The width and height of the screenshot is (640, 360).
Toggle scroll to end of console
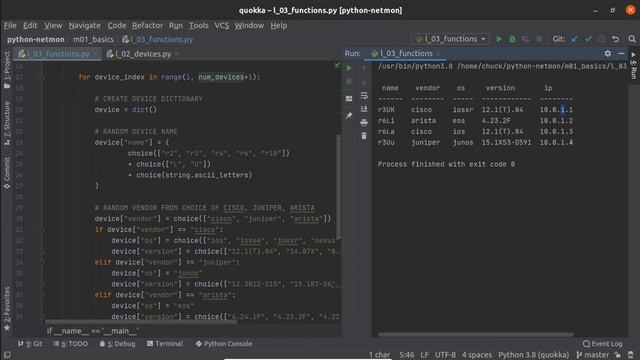click(x=364, y=109)
